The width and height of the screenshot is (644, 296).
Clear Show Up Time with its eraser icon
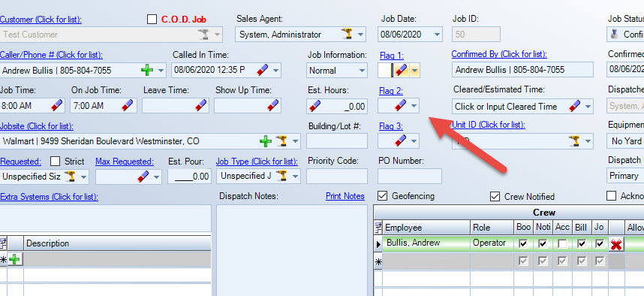pyautogui.click(x=273, y=106)
